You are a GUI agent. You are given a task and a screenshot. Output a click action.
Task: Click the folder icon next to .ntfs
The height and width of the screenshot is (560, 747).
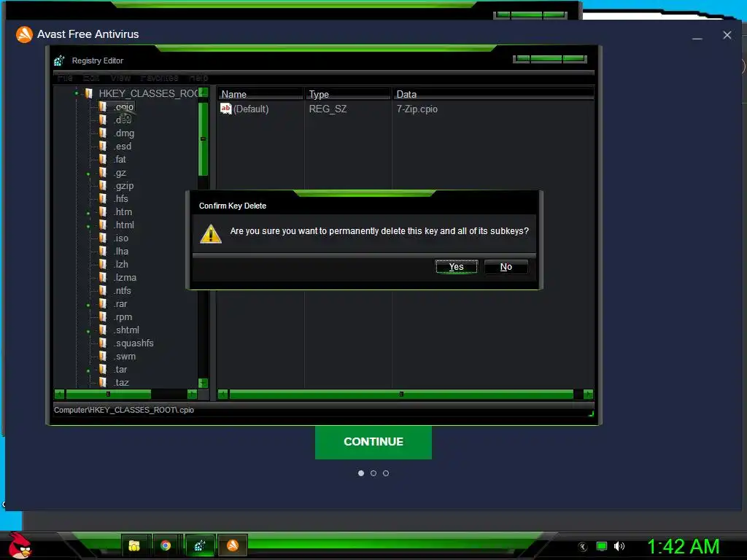click(102, 290)
